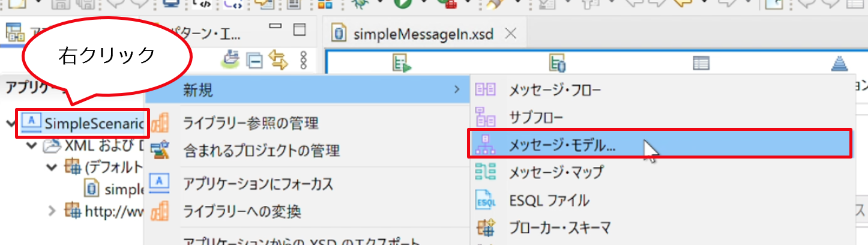Open the navigator view menu (three dots)
The image size is (868, 245).
click(x=304, y=60)
